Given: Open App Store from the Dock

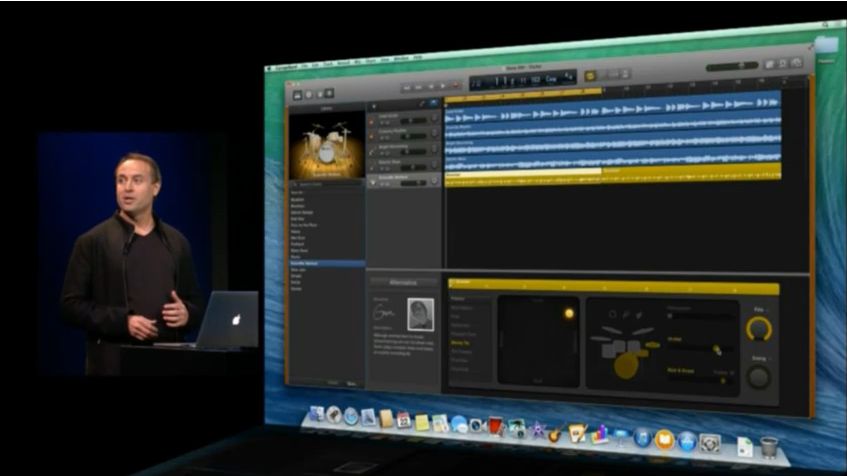Looking at the screenshot, I should 687,441.
